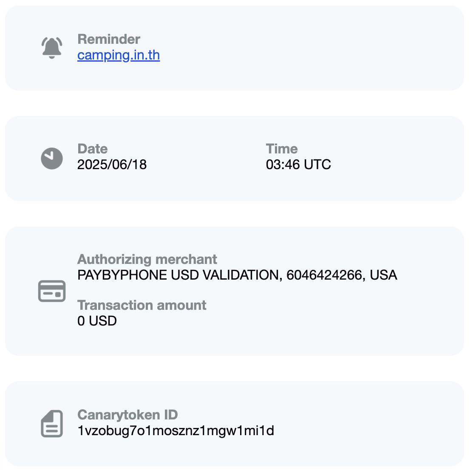This screenshot has width=476, height=470.
Task: Select the token ID 1vzobug7o1mosznz1mgw1mi1d
Action: [x=176, y=430]
